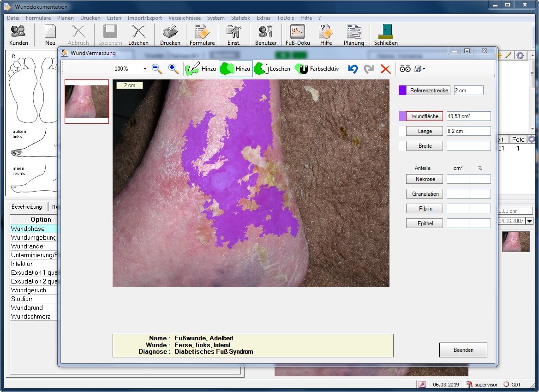Open Planung from the main toolbar
Viewport: 539px width, 392px height.
pyautogui.click(x=353, y=35)
